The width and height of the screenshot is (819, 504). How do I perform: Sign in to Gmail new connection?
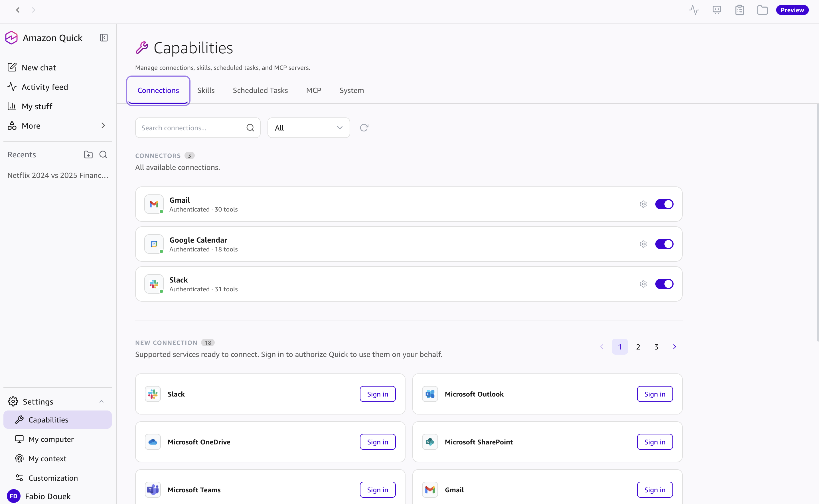tap(654, 490)
